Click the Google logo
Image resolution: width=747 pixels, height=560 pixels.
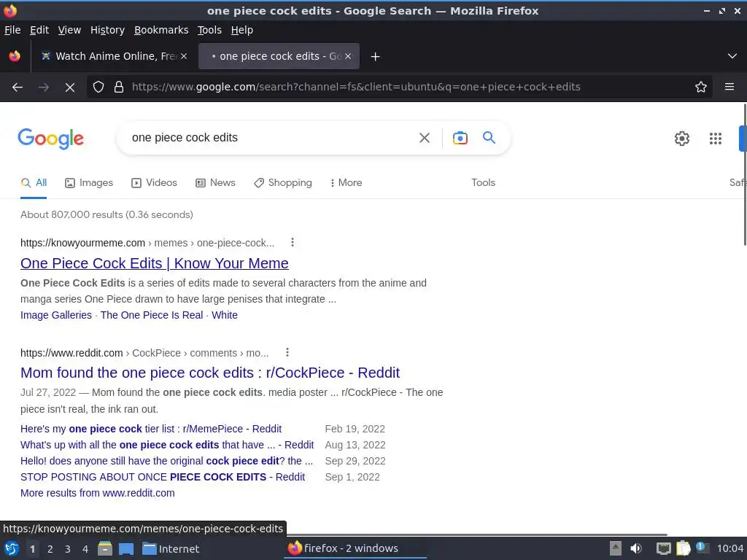point(50,139)
